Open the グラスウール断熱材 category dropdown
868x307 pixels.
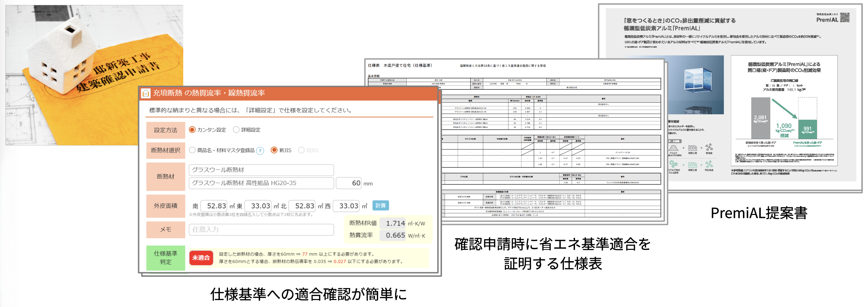pos(261,170)
